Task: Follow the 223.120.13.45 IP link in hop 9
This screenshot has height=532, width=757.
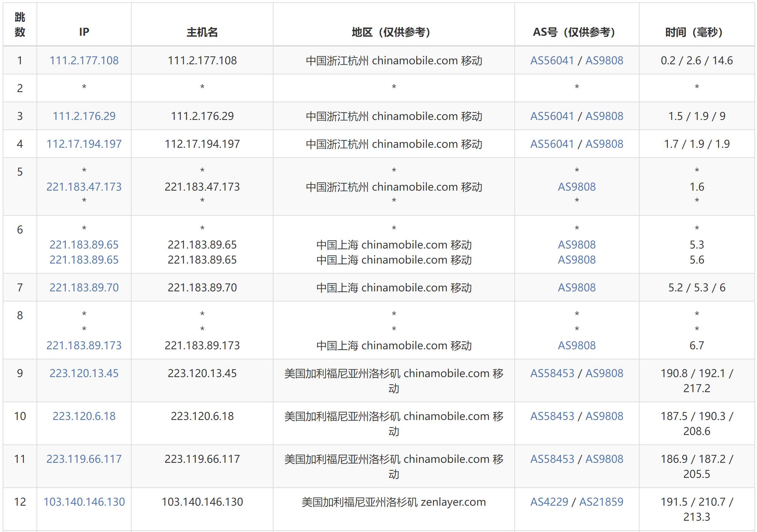Action: click(x=84, y=373)
